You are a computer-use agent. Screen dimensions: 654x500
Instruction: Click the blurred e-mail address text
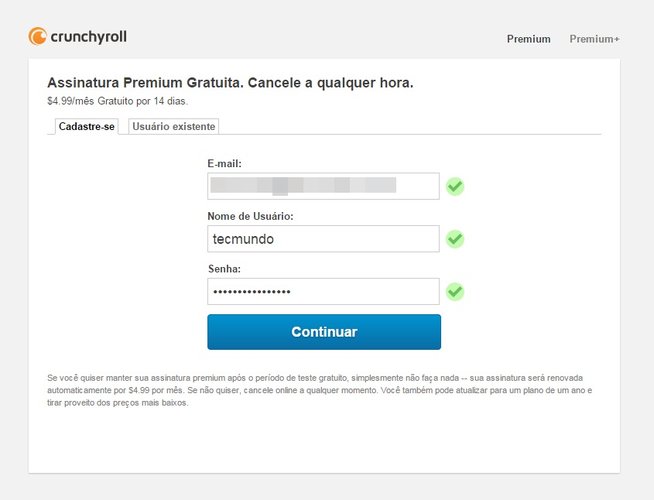(x=303, y=186)
